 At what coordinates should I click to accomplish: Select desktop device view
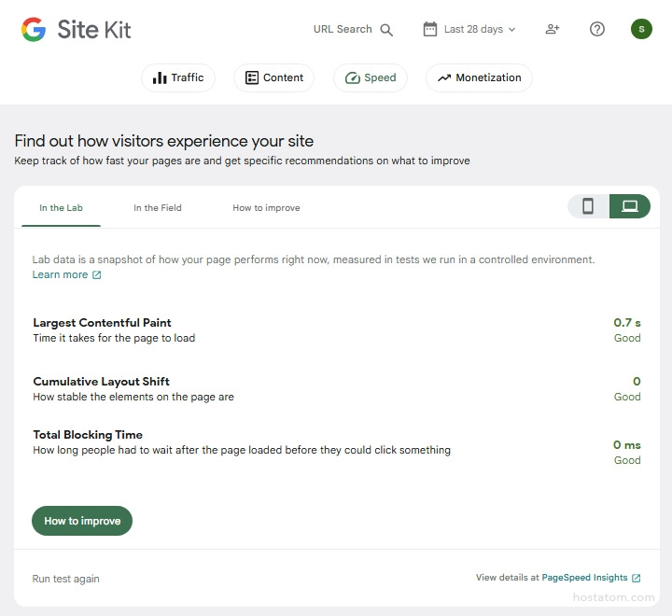tap(630, 206)
